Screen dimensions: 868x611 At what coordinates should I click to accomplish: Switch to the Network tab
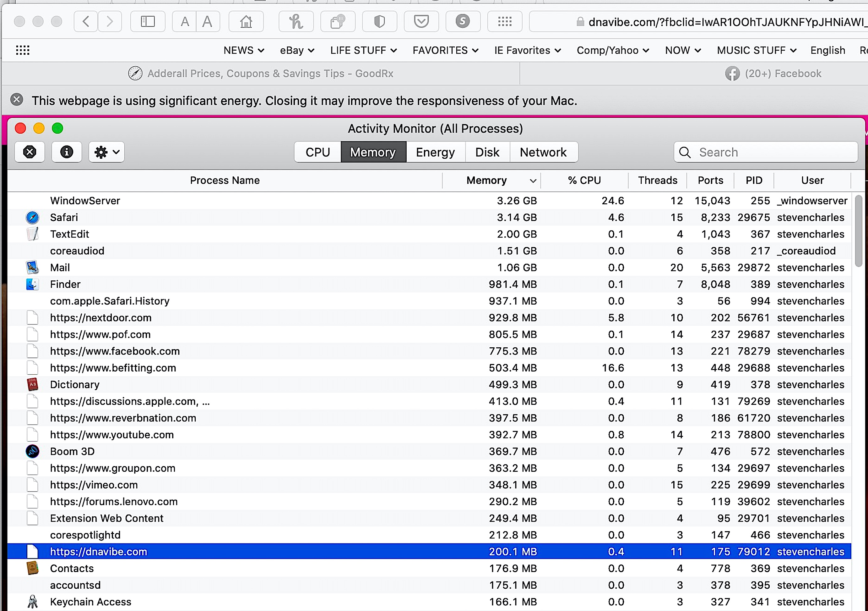(543, 152)
